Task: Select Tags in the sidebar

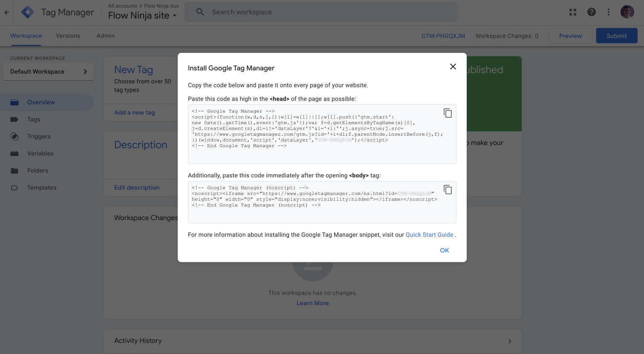Action: click(47, 119)
